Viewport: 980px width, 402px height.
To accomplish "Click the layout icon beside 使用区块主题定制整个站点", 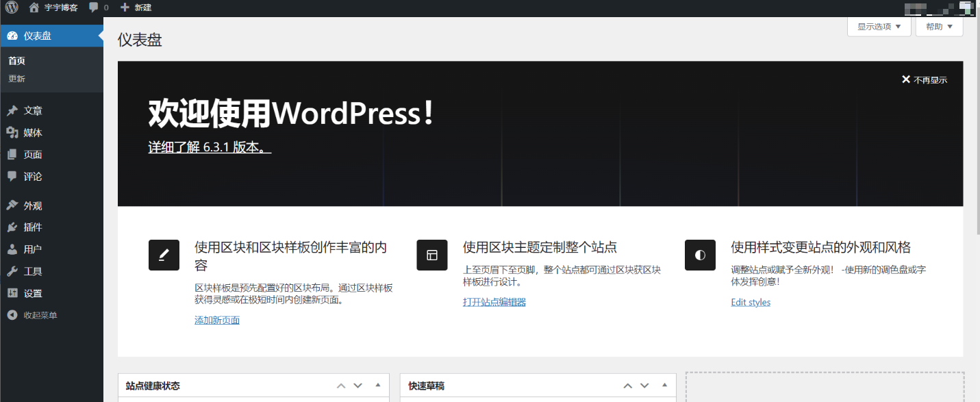I will [x=432, y=255].
